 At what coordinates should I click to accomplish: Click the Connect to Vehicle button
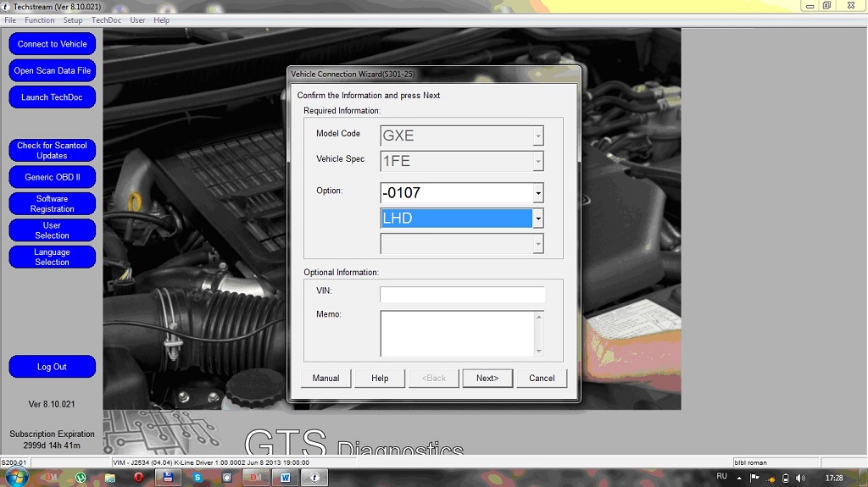(x=52, y=44)
